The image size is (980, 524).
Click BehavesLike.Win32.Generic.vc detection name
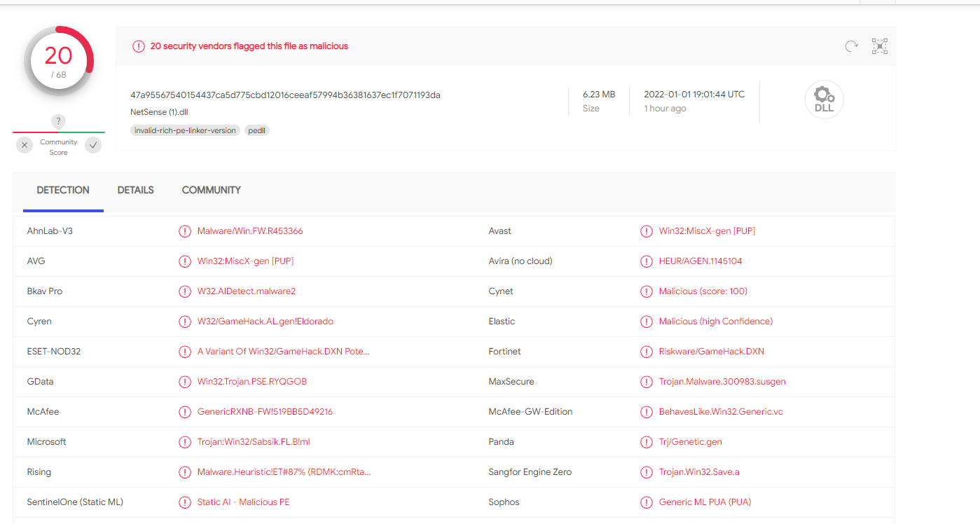coord(721,412)
